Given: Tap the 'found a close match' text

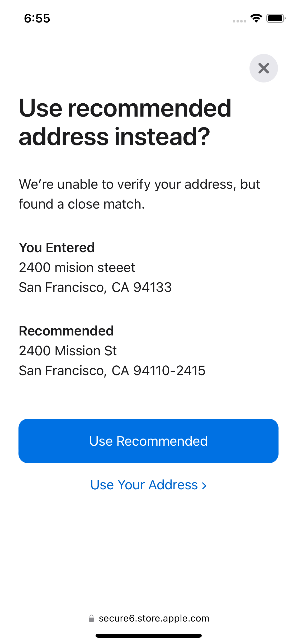Looking at the screenshot, I should pos(82,204).
